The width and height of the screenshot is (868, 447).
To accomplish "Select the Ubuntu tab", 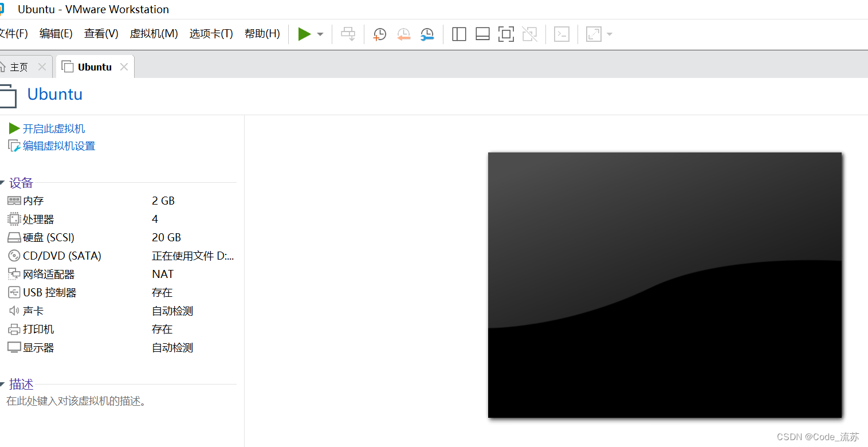I will tap(95, 67).
